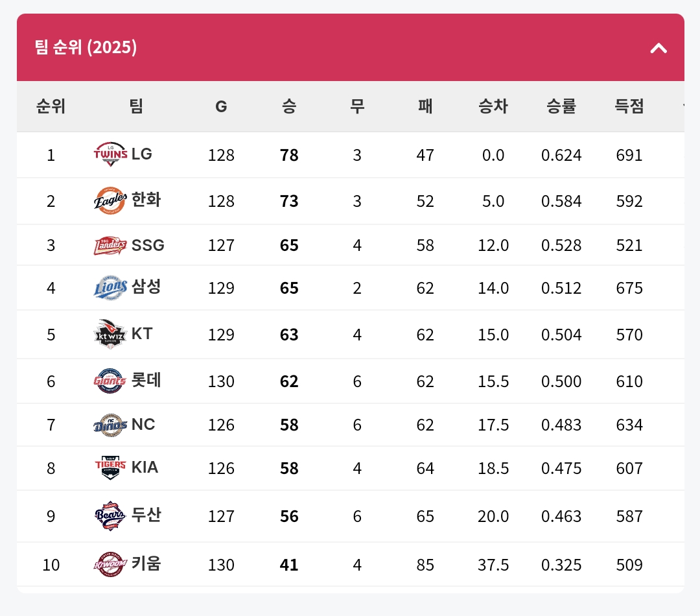Image resolution: width=700 pixels, height=616 pixels.
Task: Click the KIA Tigers team logo
Action: pos(110,468)
